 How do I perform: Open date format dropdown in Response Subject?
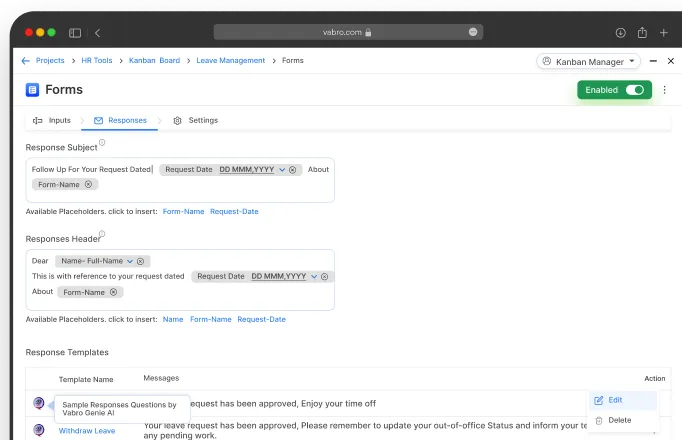coord(283,170)
